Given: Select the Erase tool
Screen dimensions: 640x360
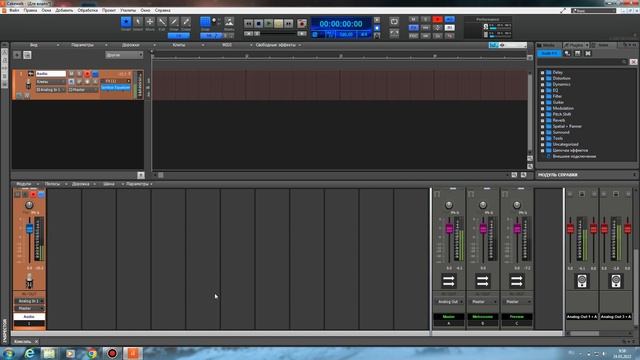Looking at the screenshot, I should tap(186, 22).
